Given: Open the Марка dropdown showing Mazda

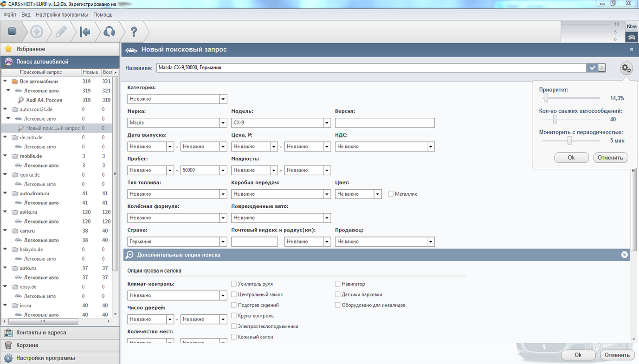Looking at the screenshot, I should (x=177, y=123).
